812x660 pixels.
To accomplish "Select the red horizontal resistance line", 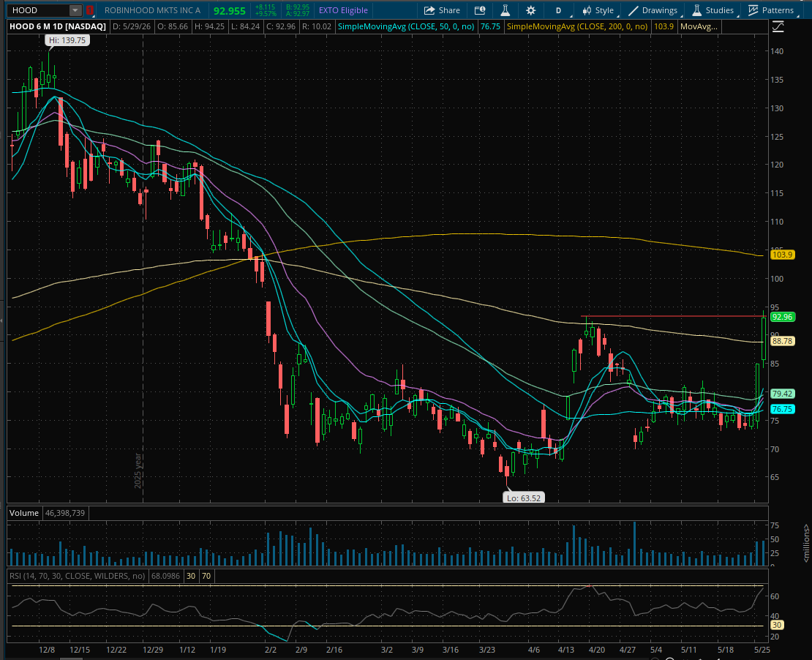I will coord(673,316).
